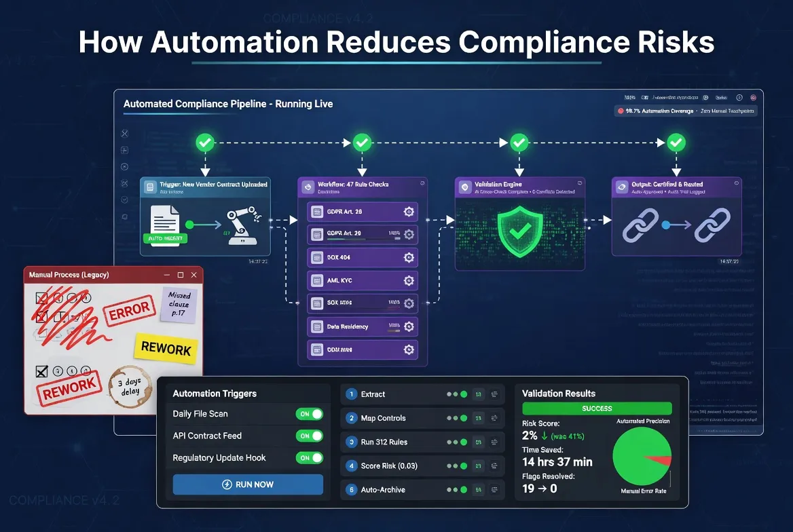Click the AML KYC rule settings gear
The width and height of the screenshot is (793, 532).
(407, 280)
